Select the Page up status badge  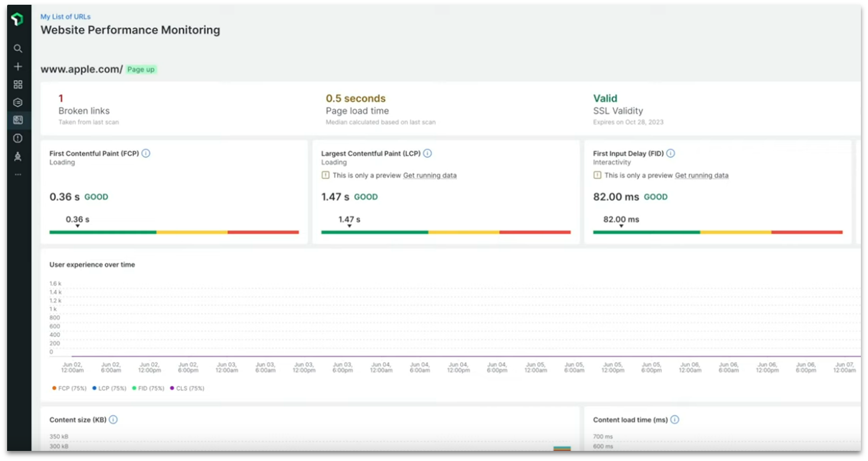tap(141, 69)
